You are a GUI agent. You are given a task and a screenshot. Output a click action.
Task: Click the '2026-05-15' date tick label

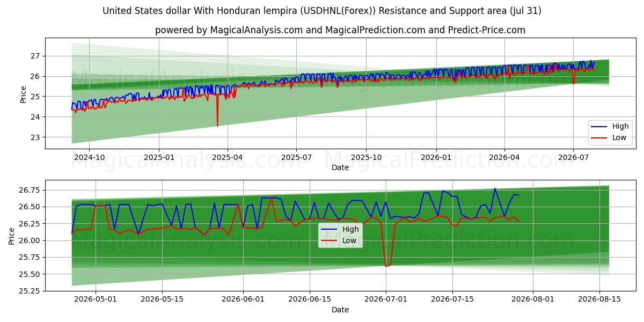162,300
